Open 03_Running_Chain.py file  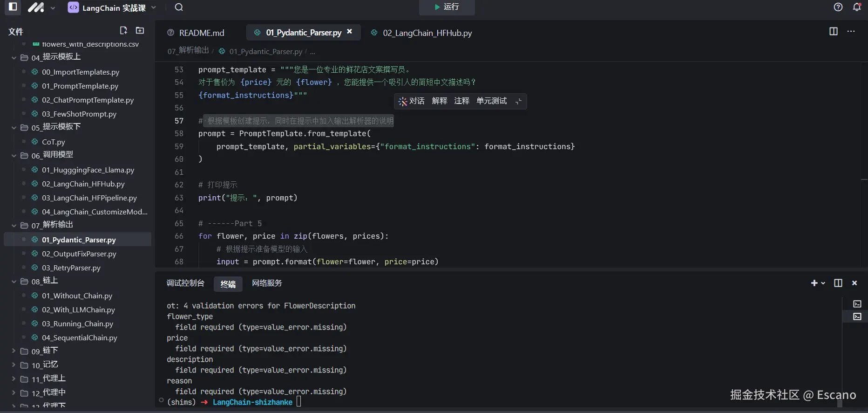(x=77, y=324)
